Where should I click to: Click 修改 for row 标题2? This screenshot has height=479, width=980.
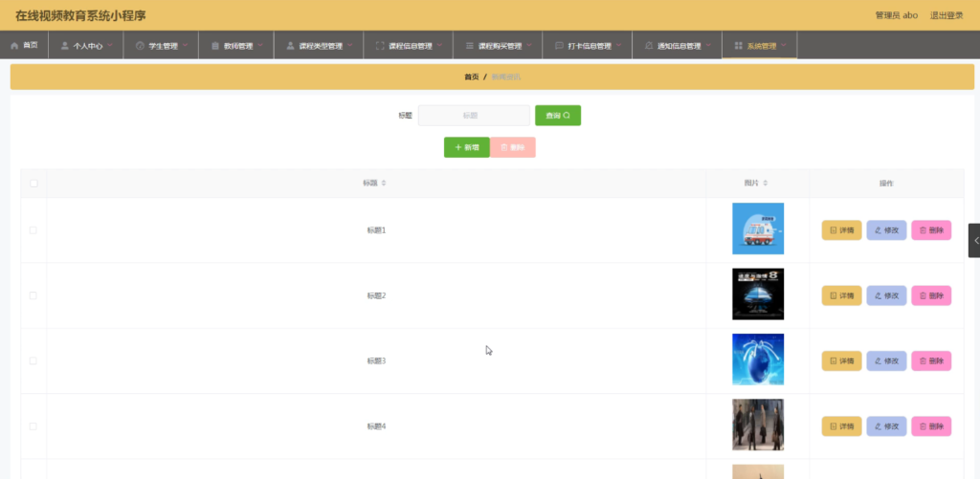pos(886,295)
